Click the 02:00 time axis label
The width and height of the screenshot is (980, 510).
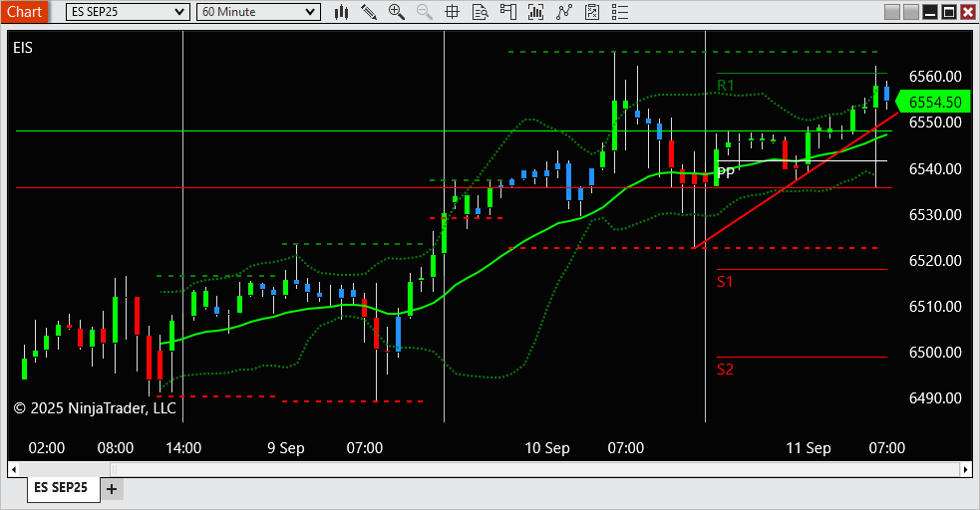(x=46, y=448)
